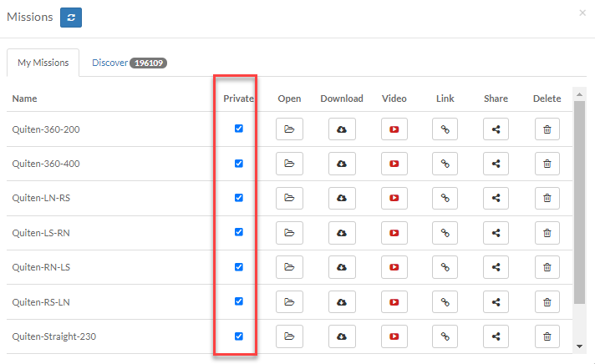Toggle Private checkbox for Quiten-LN-RS

[x=239, y=198]
